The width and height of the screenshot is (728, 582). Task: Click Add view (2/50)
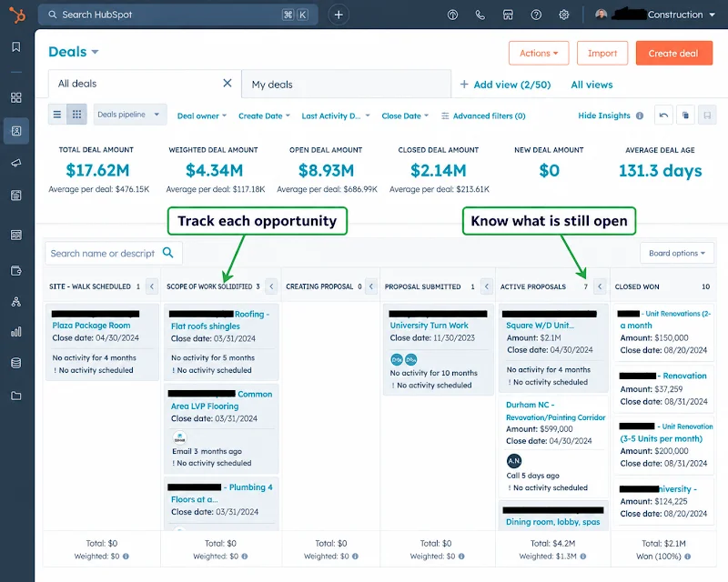click(505, 85)
